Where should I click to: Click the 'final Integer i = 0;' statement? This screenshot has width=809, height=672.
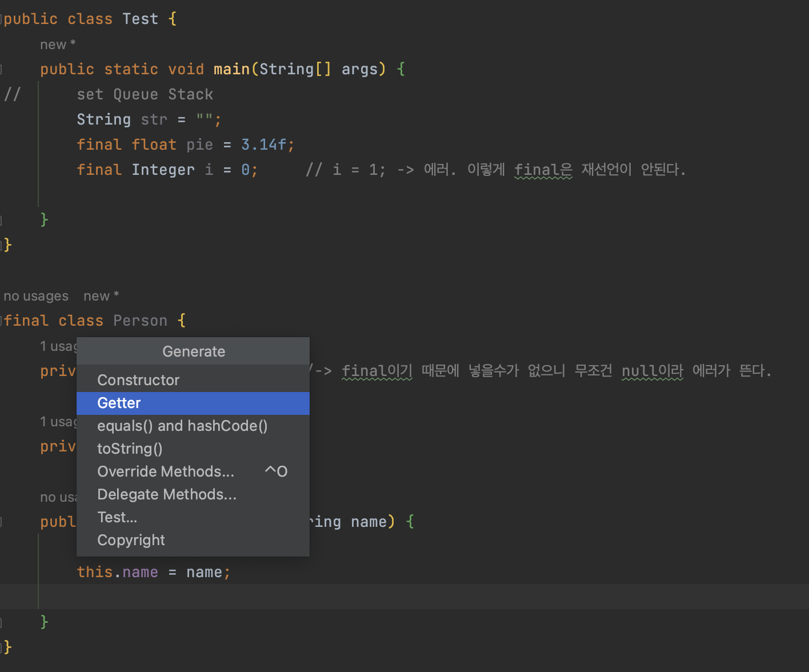pos(167,170)
